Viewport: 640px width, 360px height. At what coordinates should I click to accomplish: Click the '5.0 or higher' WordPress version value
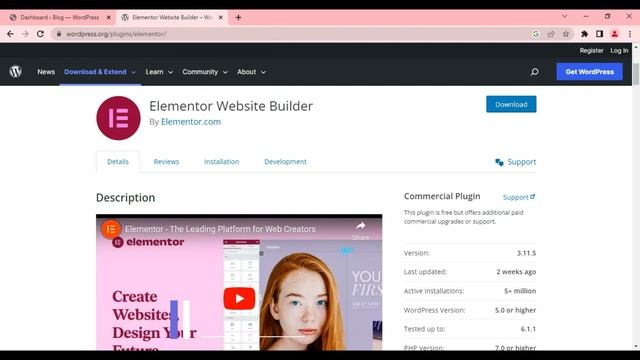click(x=516, y=310)
